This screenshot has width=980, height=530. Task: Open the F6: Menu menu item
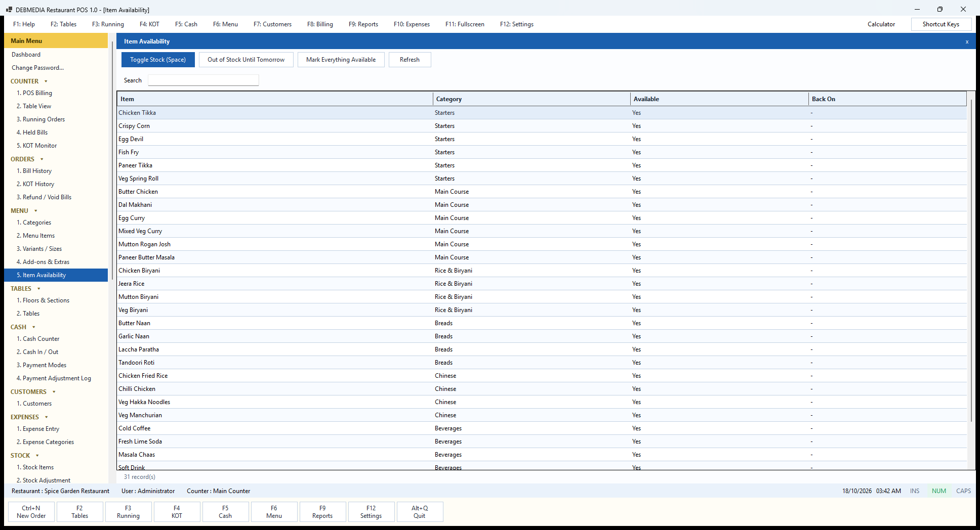[x=225, y=24]
